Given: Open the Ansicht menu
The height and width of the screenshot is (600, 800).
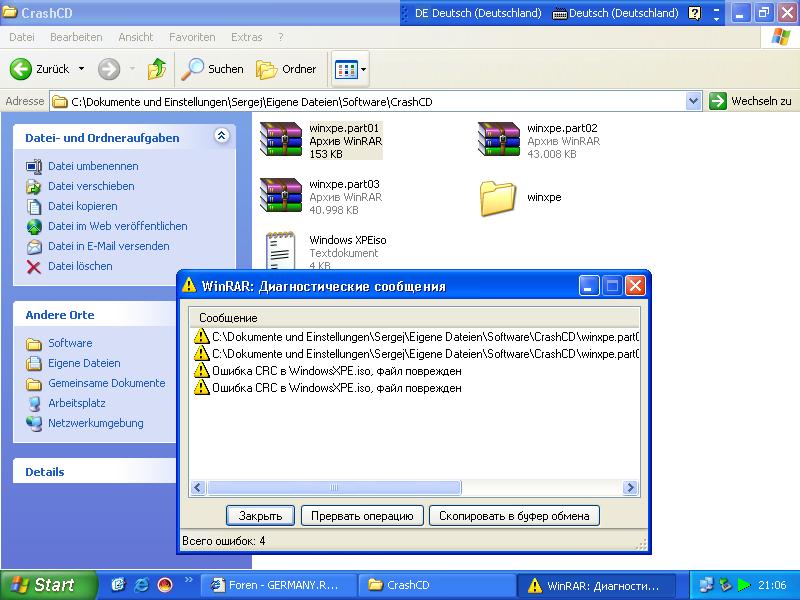Looking at the screenshot, I should click(136, 37).
